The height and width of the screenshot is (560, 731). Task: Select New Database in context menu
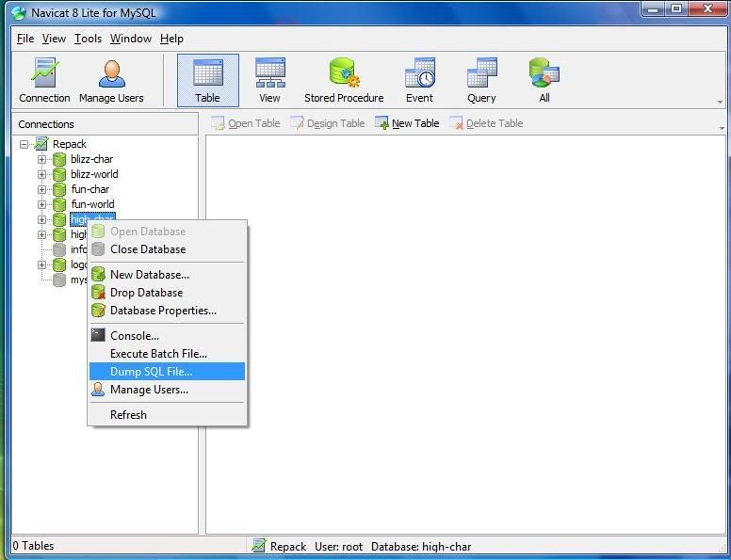tap(167, 275)
